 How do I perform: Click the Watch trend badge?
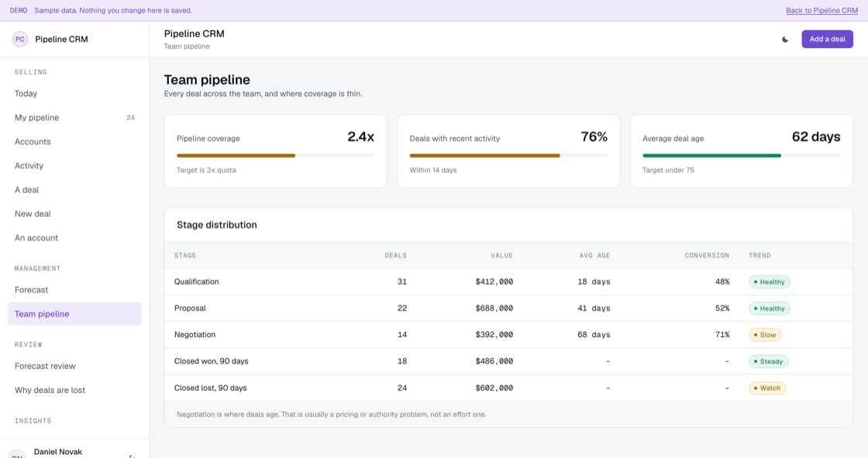(766, 388)
